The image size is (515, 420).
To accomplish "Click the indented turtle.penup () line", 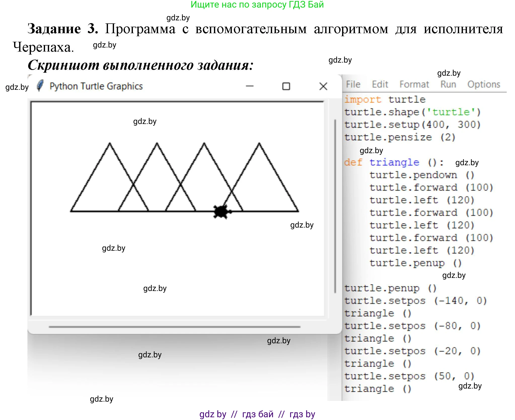I will (415, 263).
